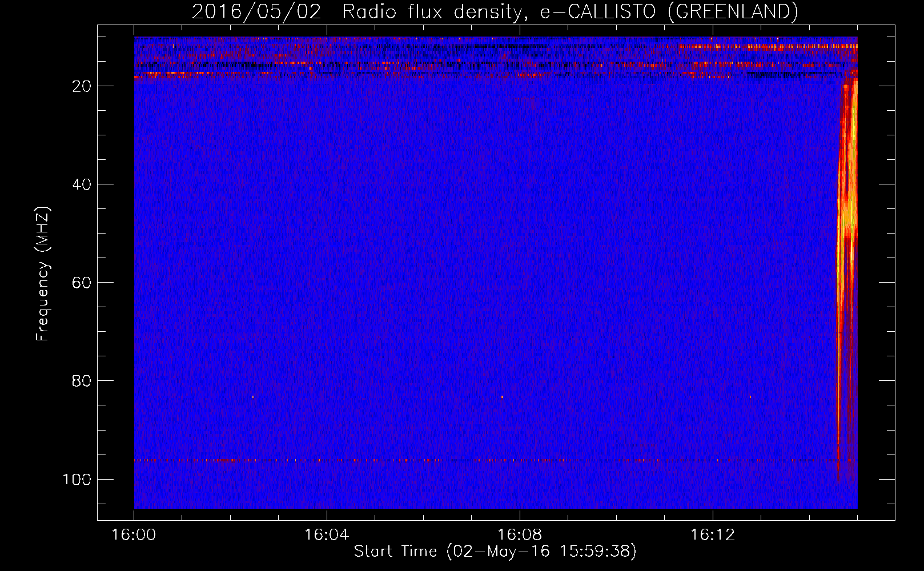Click the horizontal interference line near 96 MHz
The image size is (924, 571).
pos(496,460)
